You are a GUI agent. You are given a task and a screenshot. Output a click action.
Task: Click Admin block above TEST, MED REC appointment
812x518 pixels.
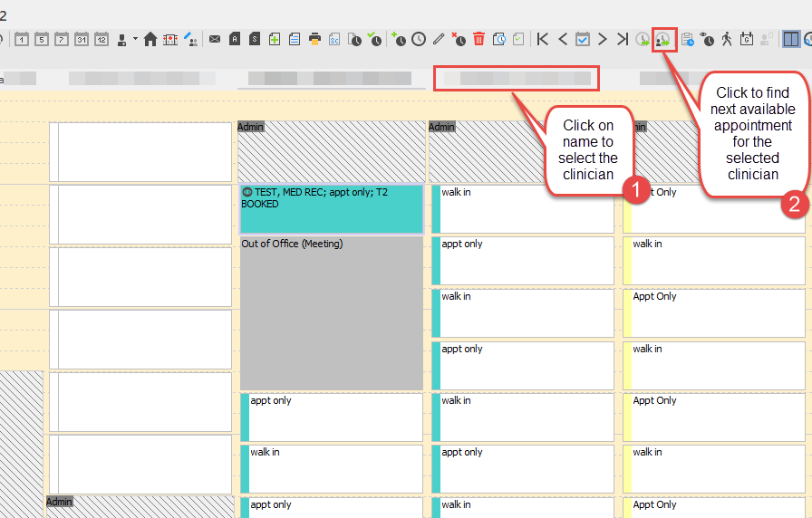[x=332, y=151]
